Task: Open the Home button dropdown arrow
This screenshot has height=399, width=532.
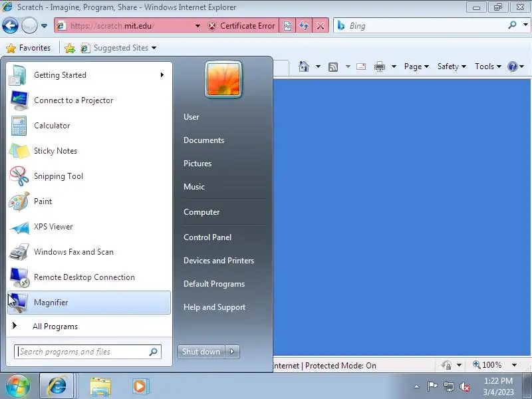Action: (x=318, y=66)
